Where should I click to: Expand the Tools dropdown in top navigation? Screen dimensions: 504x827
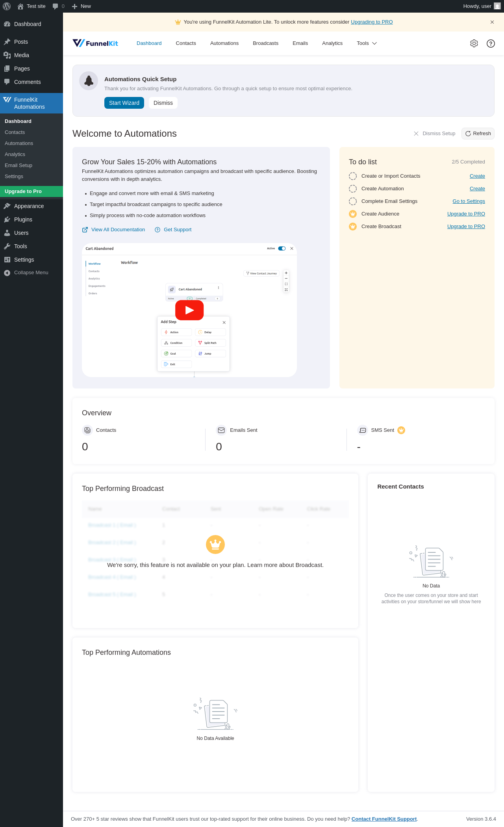(x=367, y=43)
